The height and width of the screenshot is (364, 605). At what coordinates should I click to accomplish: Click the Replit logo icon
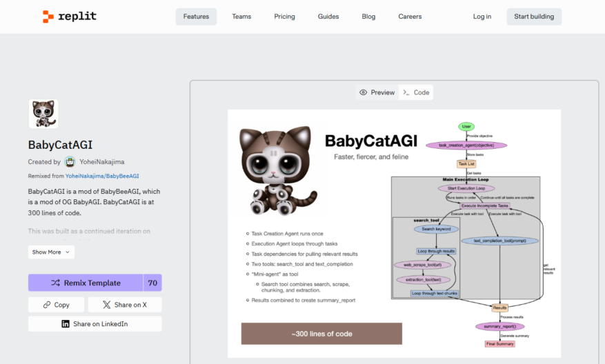click(48, 17)
